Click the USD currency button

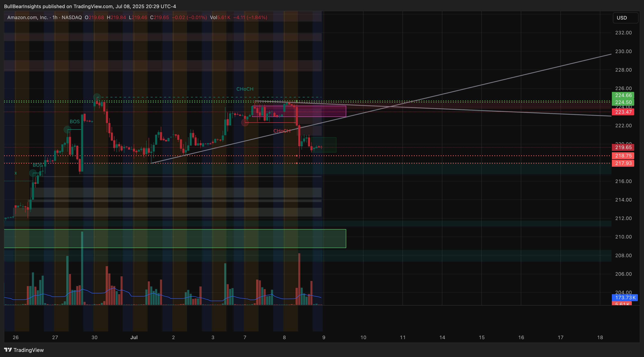click(x=625, y=18)
